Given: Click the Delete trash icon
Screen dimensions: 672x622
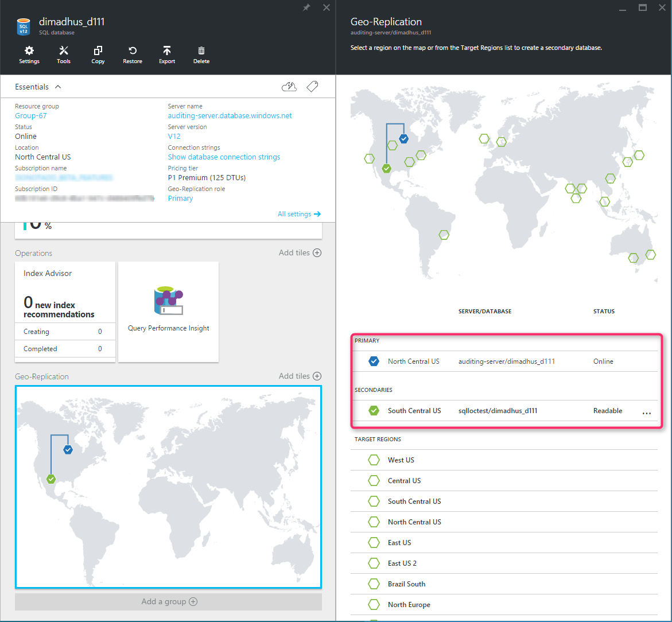Looking at the screenshot, I should 201,52.
